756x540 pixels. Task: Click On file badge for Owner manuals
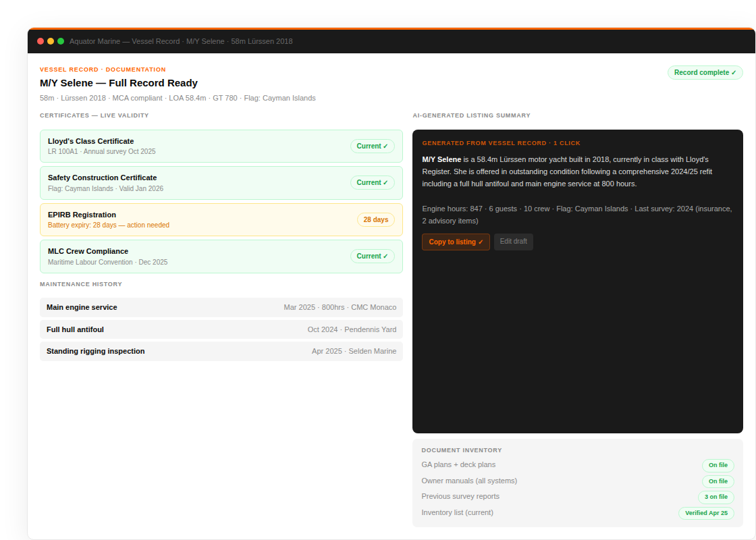tap(718, 481)
